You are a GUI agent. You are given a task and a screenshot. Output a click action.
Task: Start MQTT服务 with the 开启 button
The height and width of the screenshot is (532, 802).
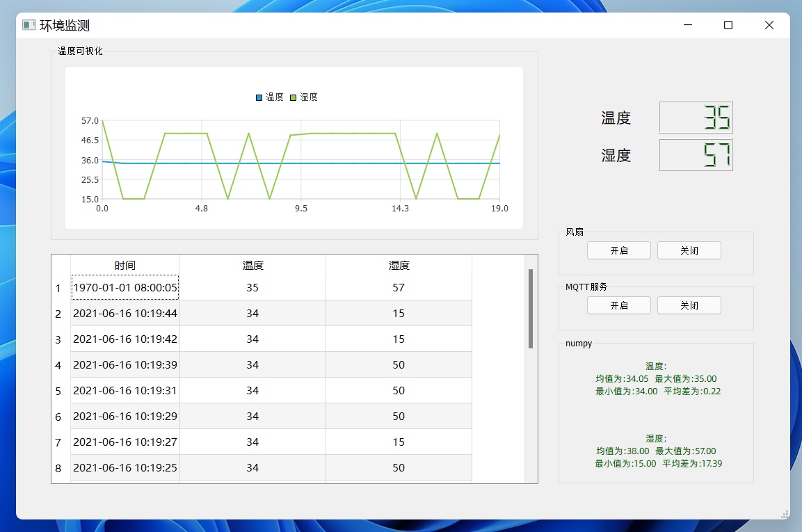point(618,305)
